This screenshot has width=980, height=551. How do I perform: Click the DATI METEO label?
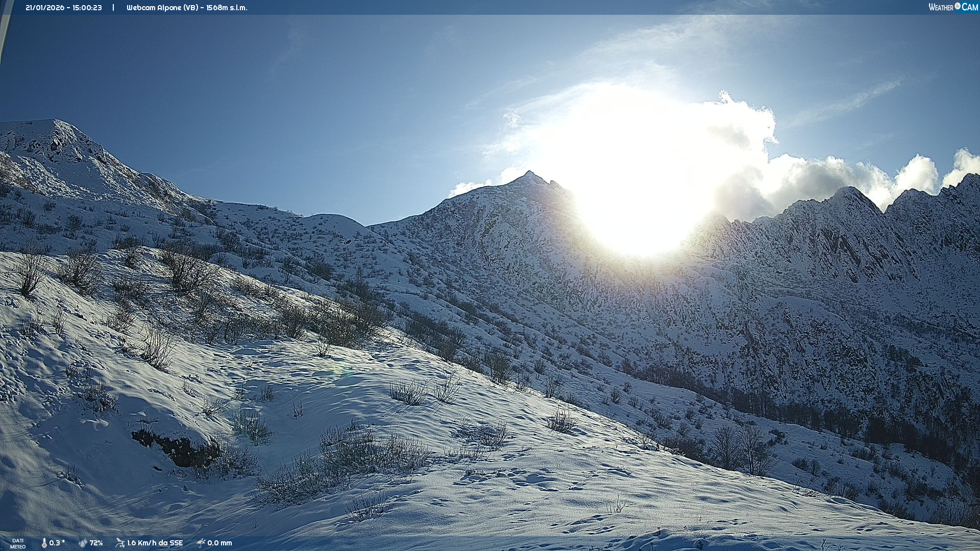(x=18, y=543)
